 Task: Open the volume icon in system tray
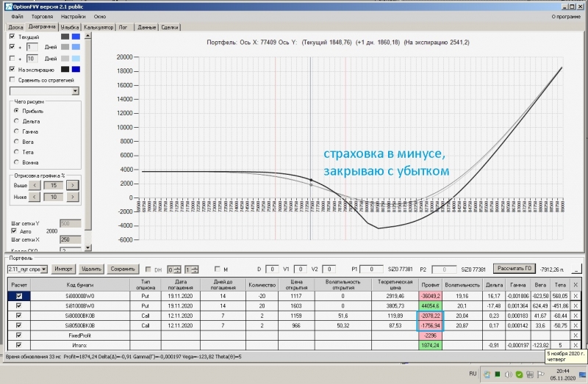pos(508,374)
